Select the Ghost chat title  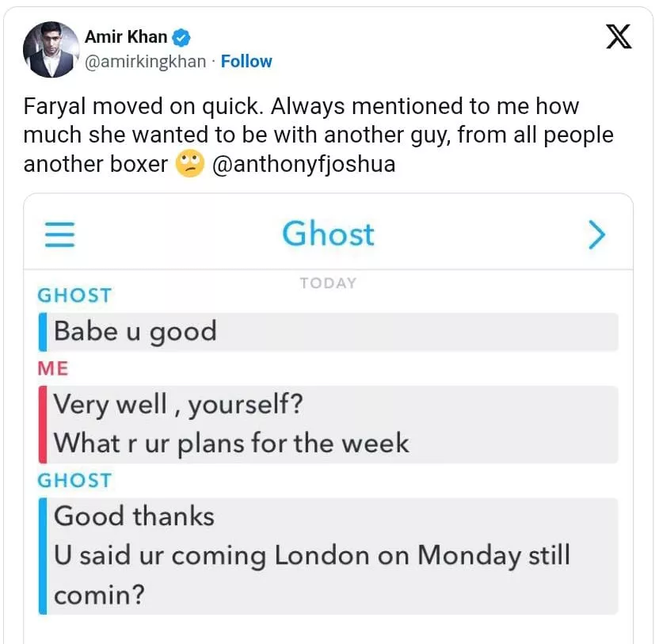click(x=329, y=234)
